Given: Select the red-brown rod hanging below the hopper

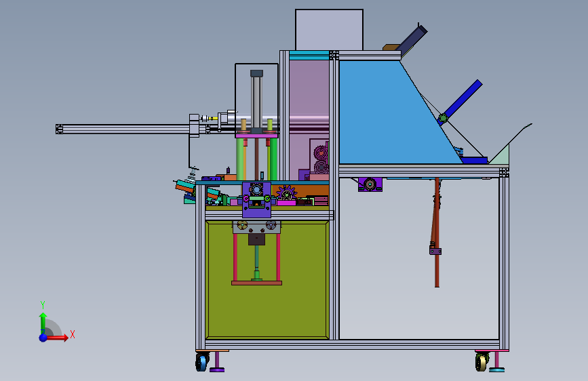Looking at the screenshot, I should pyautogui.click(x=437, y=233).
